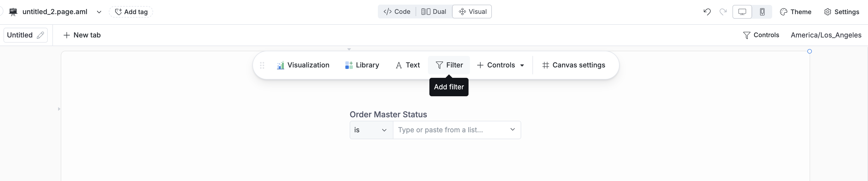This screenshot has height=181, width=868.
Task: Expand the file name dropdown chevron
Action: tap(99, 12)
